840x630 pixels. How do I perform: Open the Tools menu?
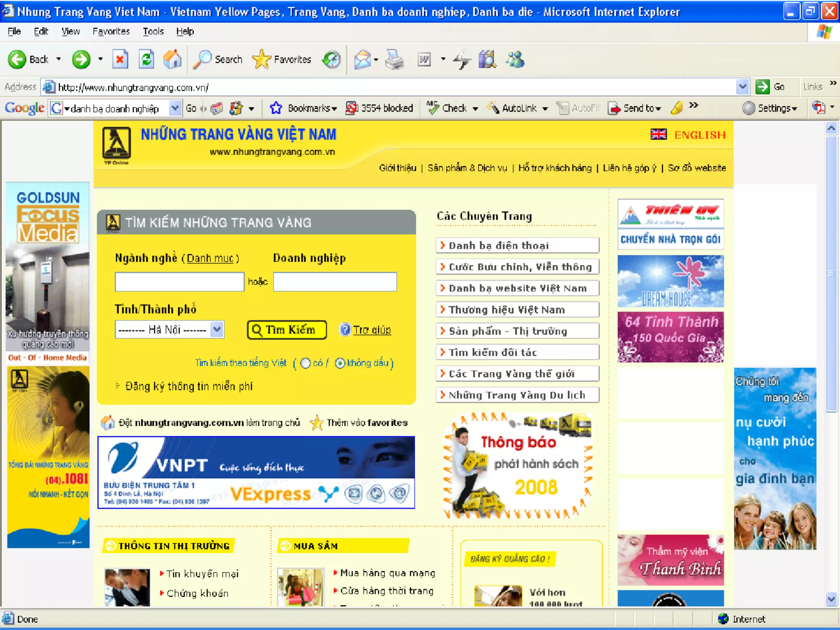(153, 32)
